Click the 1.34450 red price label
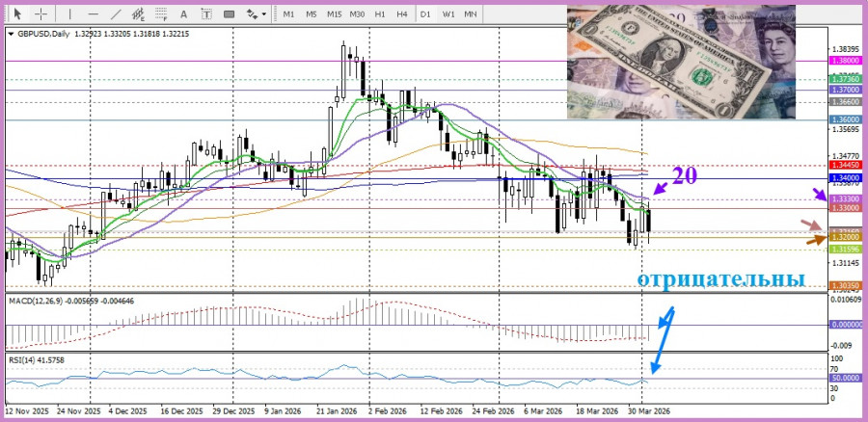Viewport: 868px width, 422px height. point(845,166)
